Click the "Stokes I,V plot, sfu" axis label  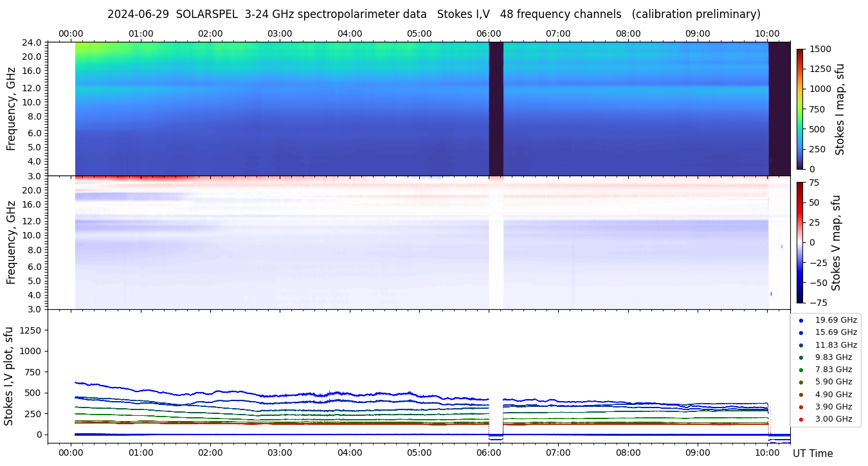[9, 376]
